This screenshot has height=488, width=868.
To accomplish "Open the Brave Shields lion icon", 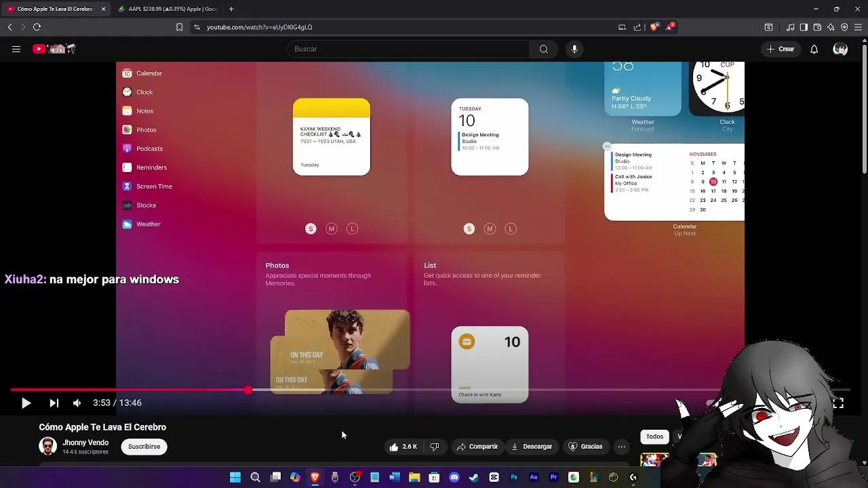I will [654, 27].
